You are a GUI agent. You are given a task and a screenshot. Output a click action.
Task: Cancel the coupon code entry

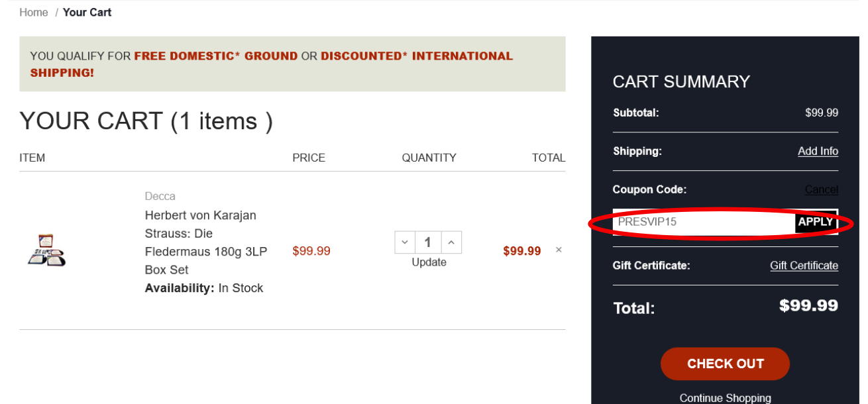pyautogui.click(x=822, y=189)
